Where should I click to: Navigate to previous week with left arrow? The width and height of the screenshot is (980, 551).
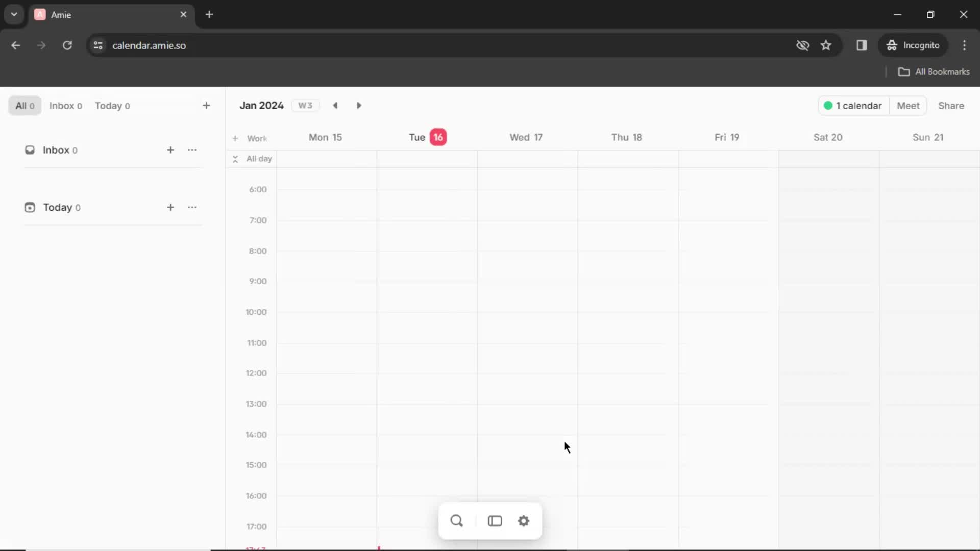[x=335, y=105]
